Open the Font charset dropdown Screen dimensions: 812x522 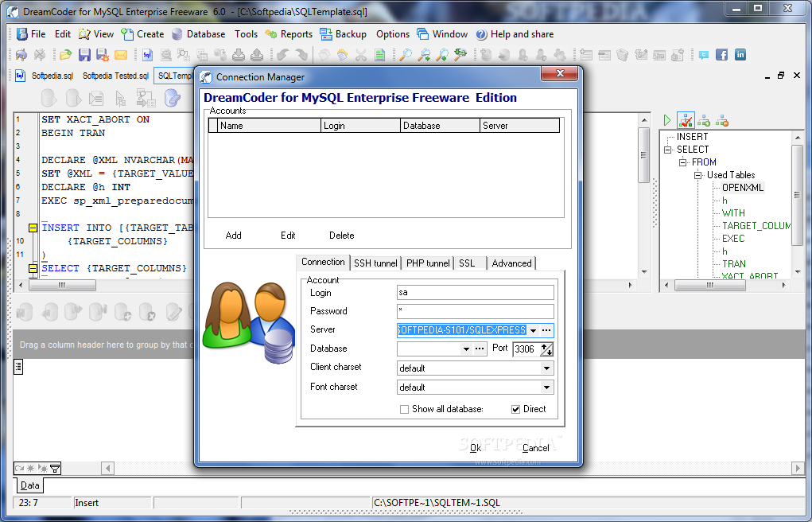point(546,388)
